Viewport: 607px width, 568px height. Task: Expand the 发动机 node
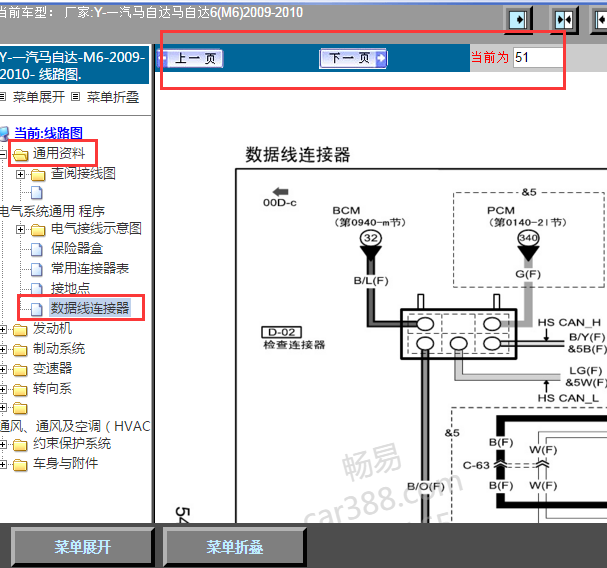[3, 329]
